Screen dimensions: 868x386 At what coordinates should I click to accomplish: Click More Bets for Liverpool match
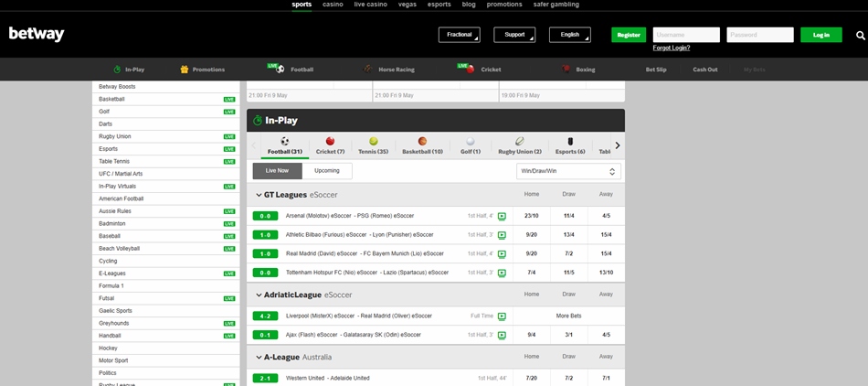click(569, 316)
